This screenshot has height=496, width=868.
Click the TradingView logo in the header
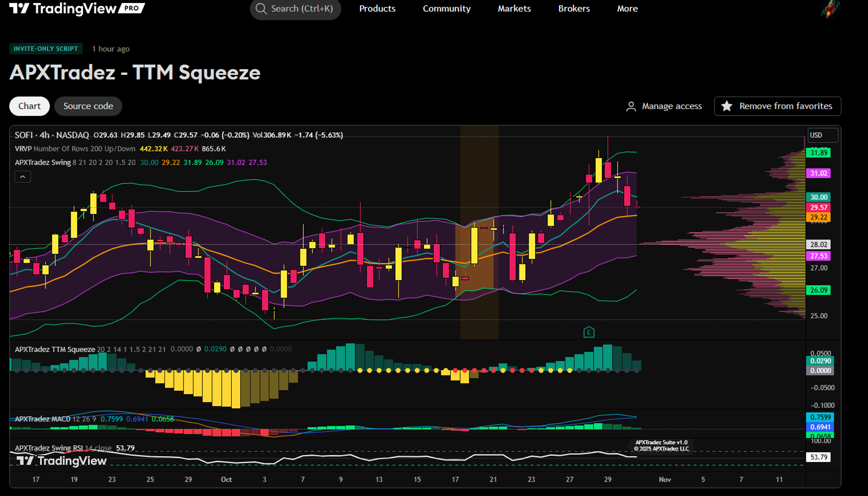click(77, 8)
